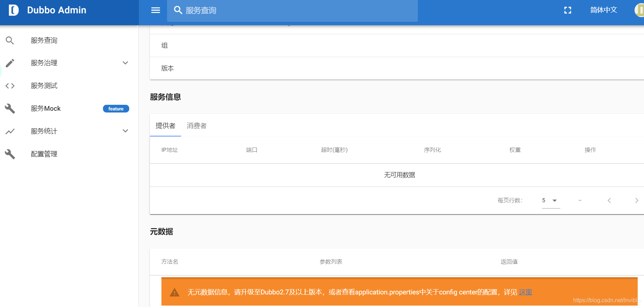Image resolution: width=644 pixels, height=307 pixels.
Task: Go to previous page of providers table
Action: (609, 200)
